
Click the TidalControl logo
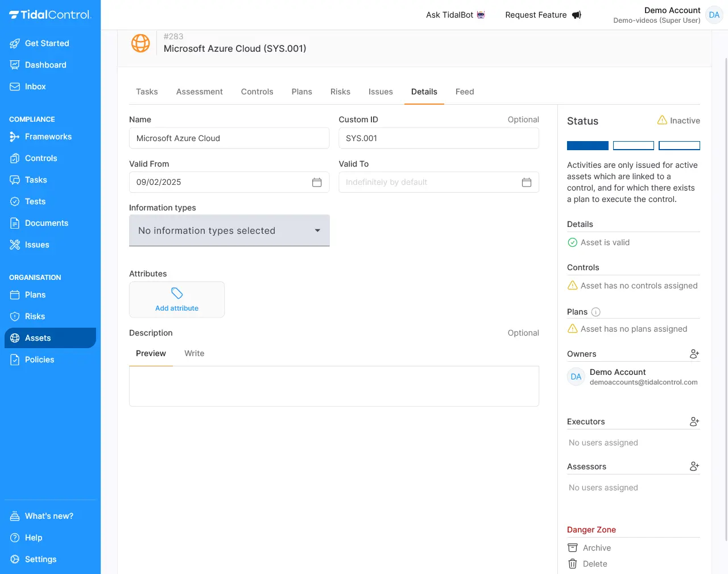coord(50,15)
